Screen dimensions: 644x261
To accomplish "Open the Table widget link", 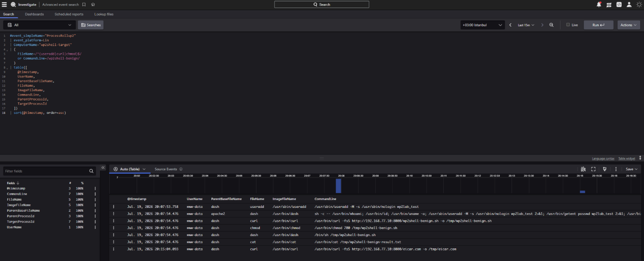I will [627, 159].
